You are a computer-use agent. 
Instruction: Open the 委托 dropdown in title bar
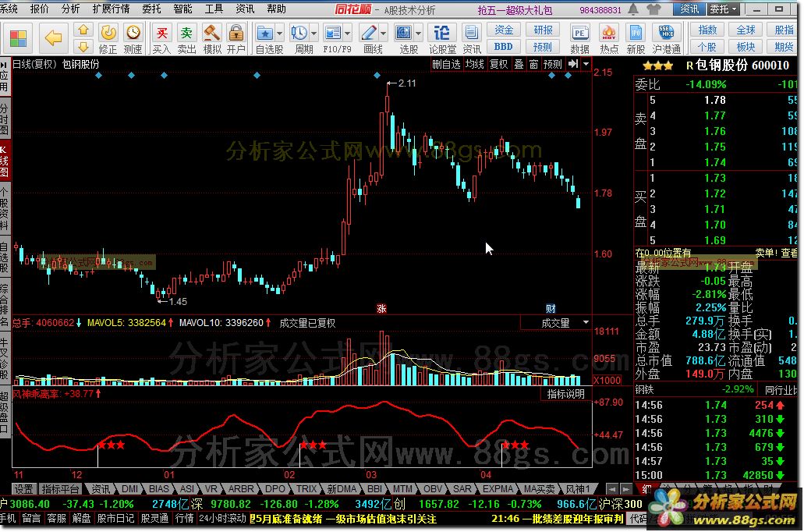pos(724,9)
